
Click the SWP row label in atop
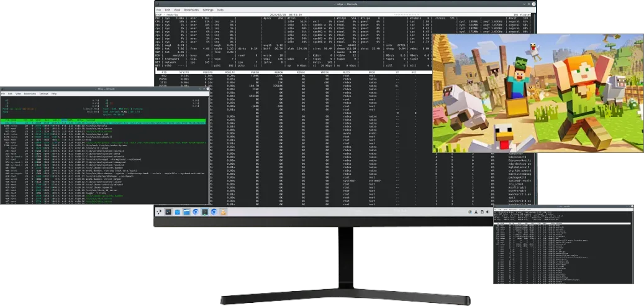click(158, 52)
